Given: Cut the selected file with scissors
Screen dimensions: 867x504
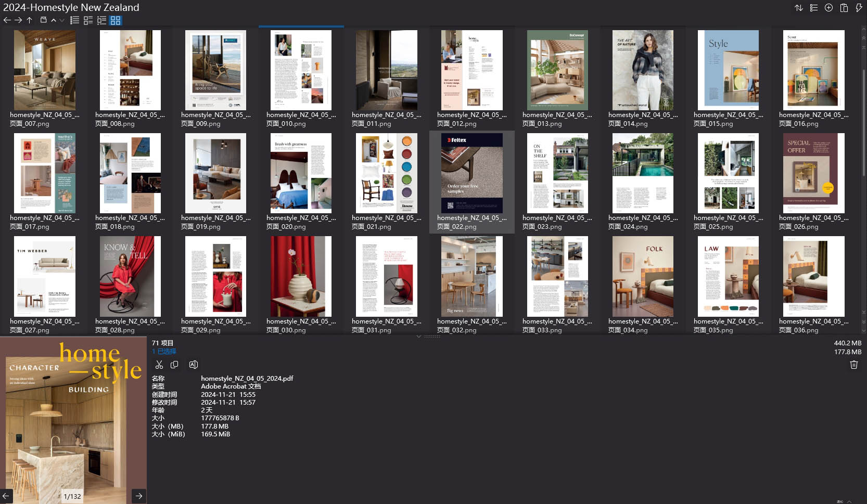Looking at the screenshot, I should coord(159,365).
